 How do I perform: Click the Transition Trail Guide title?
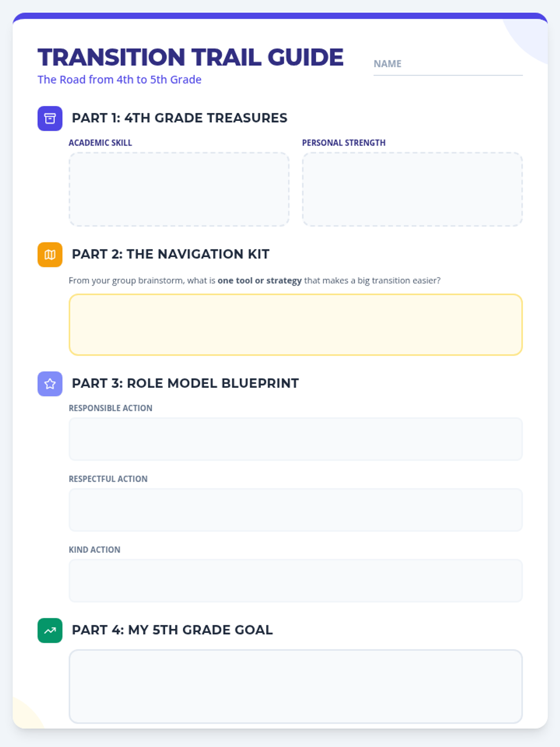(x=190, y=57)
